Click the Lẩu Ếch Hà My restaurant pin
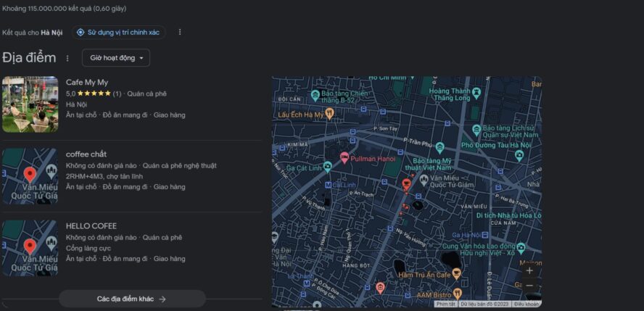 329,114
